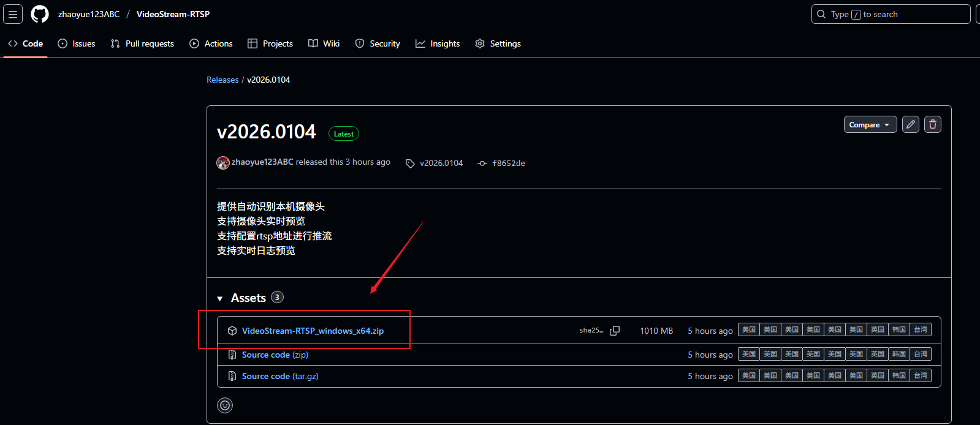Copy the sha256 hash of the zip asset
Viewport: 980px width, 425px height.
click(x=615, y=331)
